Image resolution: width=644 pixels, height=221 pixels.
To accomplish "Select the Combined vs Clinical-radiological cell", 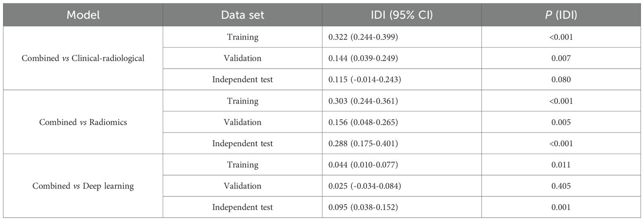I will pos(83,58).
